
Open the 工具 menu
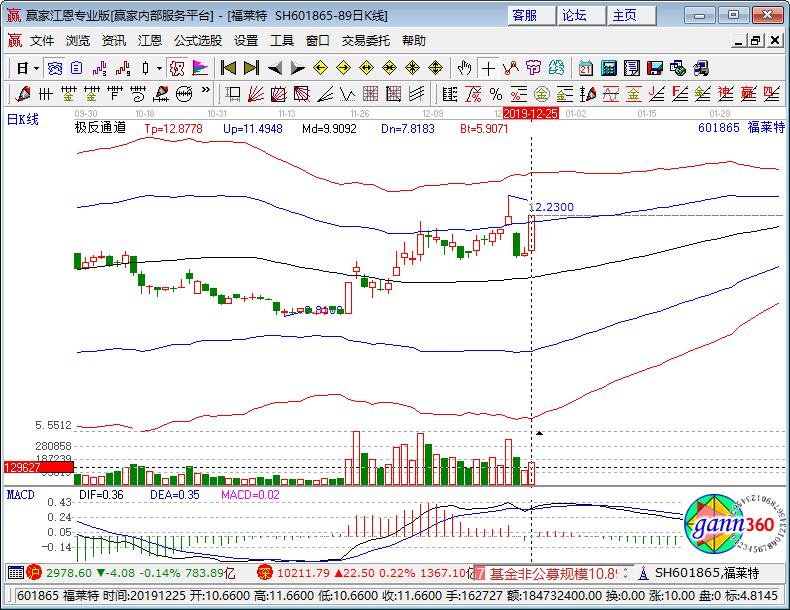(x=282, y=40)
